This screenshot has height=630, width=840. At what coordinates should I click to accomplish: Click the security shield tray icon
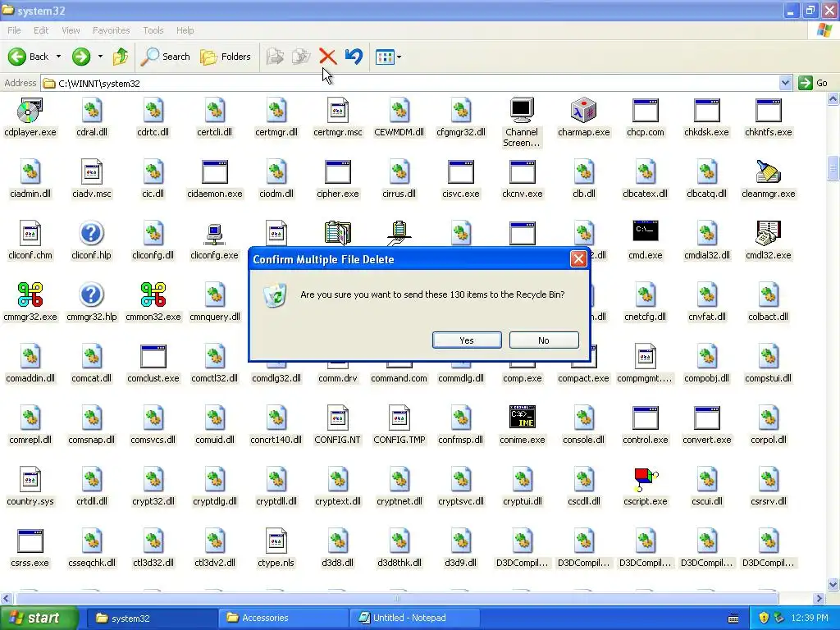764,618
